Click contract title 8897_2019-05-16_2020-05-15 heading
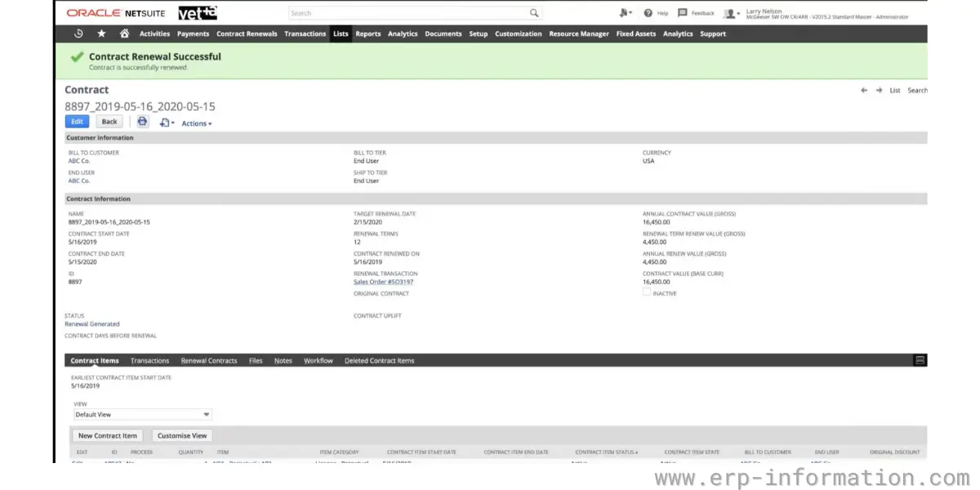Screen dimensions: 980x490 [140, 106]
